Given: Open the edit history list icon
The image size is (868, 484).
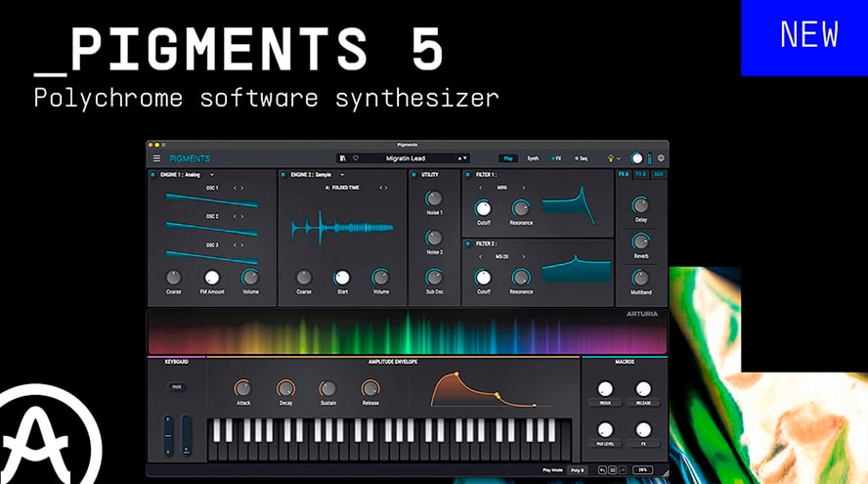Looking at the screenshot, I should click(x=612, y=470).
